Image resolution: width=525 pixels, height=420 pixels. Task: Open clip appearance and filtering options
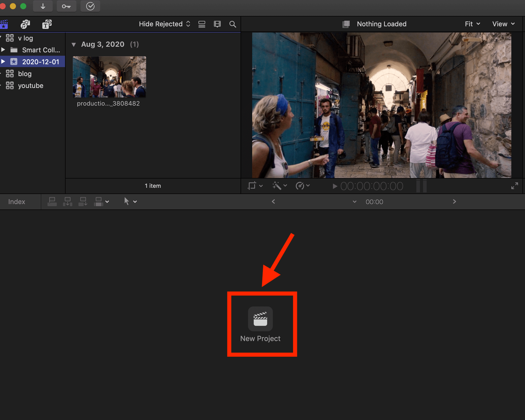click(217, 24)
